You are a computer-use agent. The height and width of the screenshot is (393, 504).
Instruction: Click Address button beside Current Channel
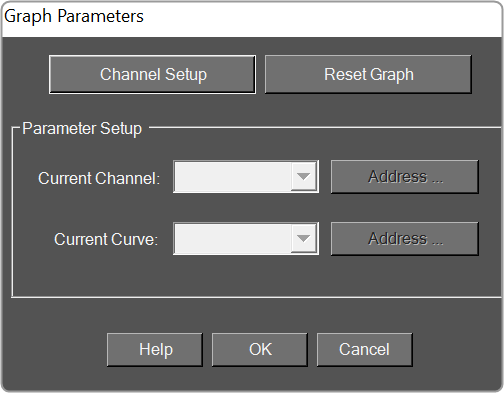click(x=405, y=177)
